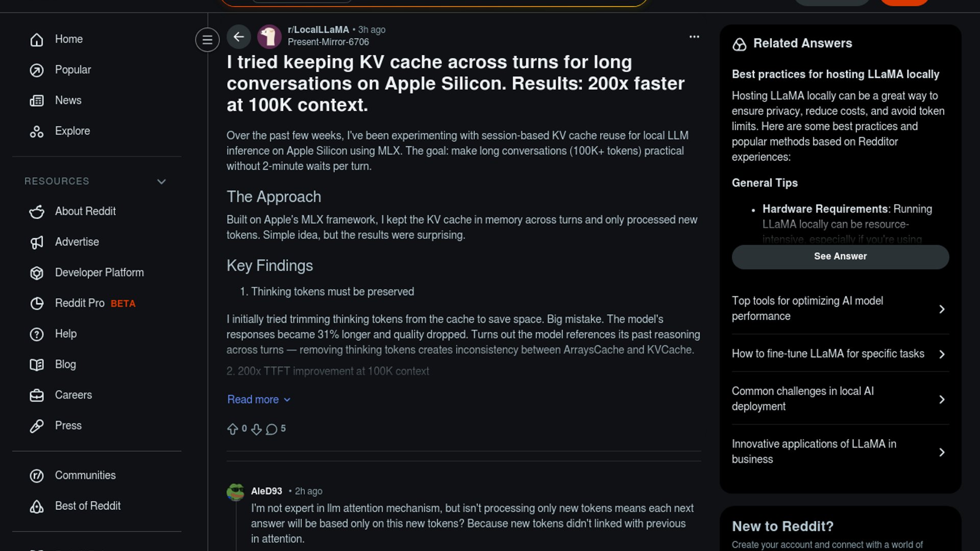Open AleD93's user profile

click(x=266, y=491)
